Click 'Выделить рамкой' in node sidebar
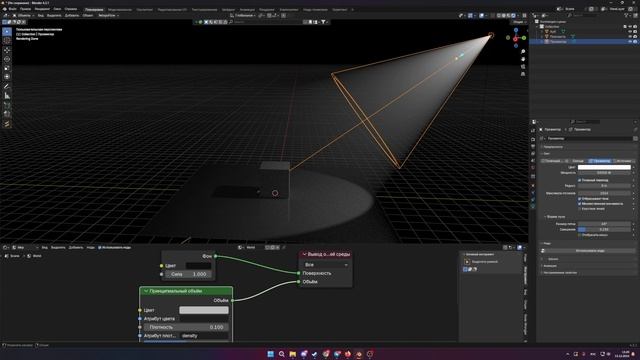 pos(484,262)
